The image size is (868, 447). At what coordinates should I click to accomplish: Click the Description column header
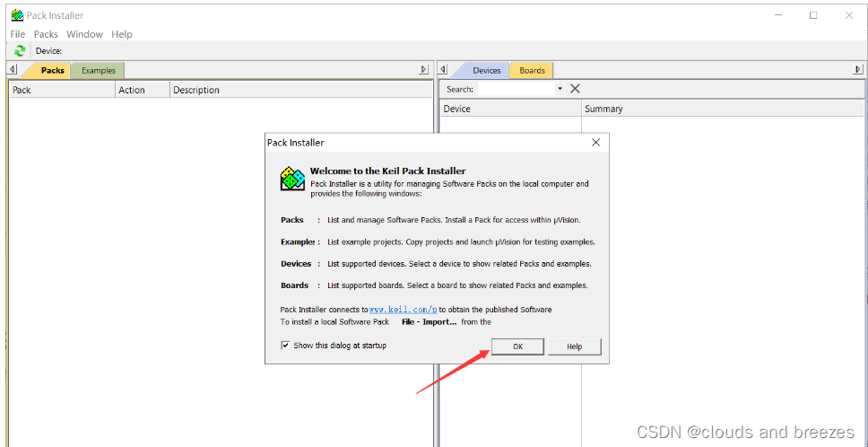coord(301,90)
